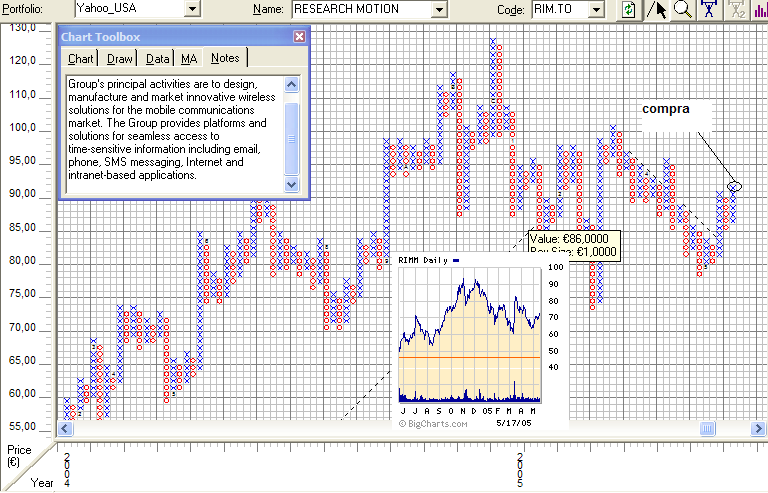Click the Price (€) axis label
This screenshot has height=493, width=768.
click(19, 456)
